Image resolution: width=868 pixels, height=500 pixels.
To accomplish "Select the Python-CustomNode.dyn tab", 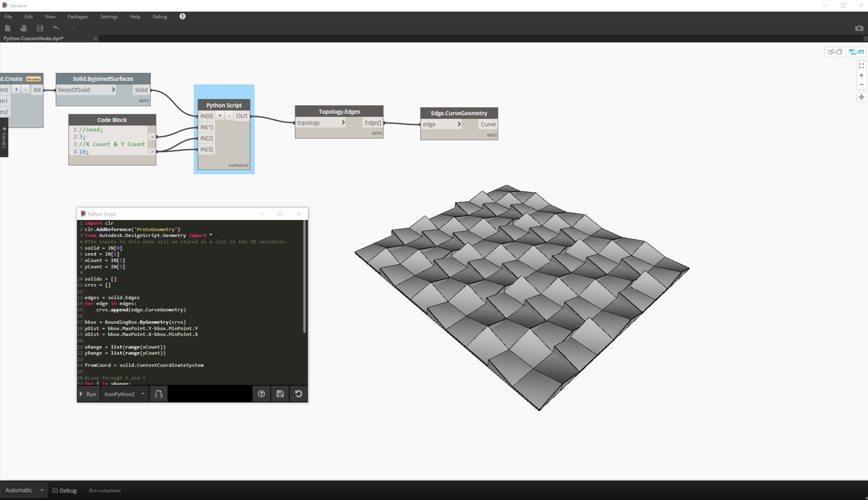I will point(34,39).
